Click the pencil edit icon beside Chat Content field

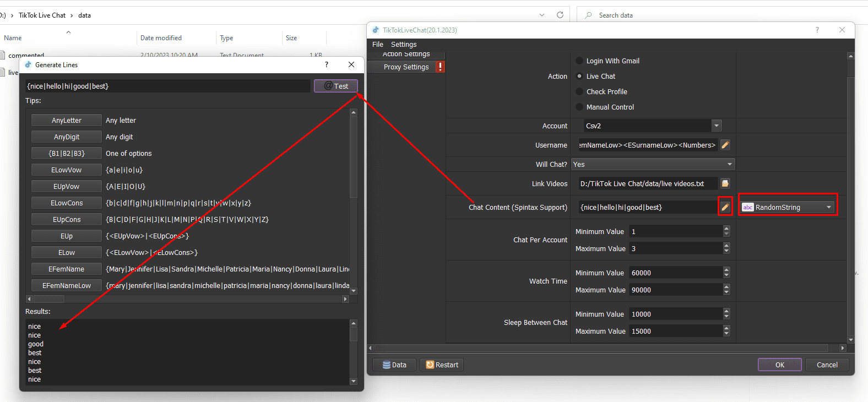click(725, 207)
